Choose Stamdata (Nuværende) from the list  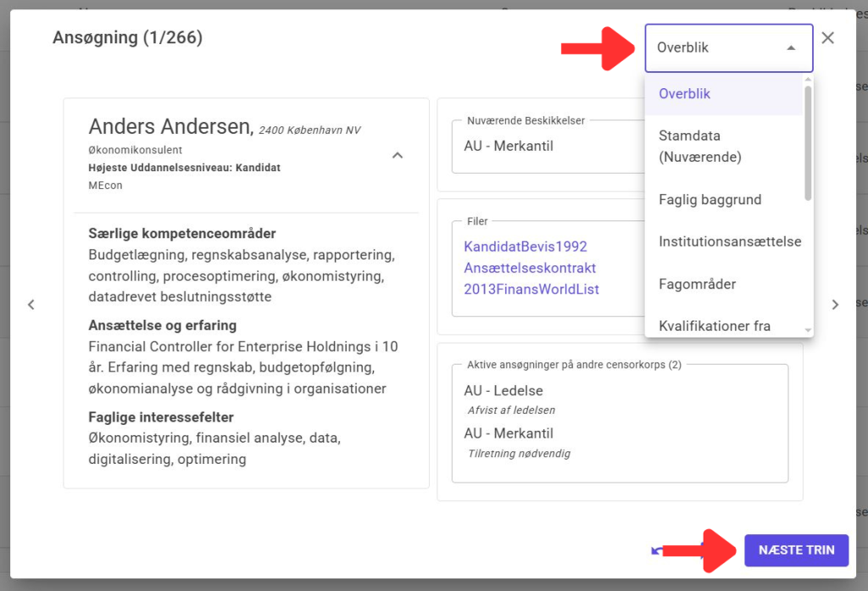700,146
